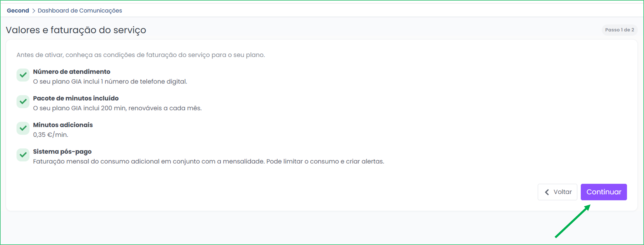Click the green check beside Minutos adicionais
The height and width of the screenshot is (245, 644).
23,128
